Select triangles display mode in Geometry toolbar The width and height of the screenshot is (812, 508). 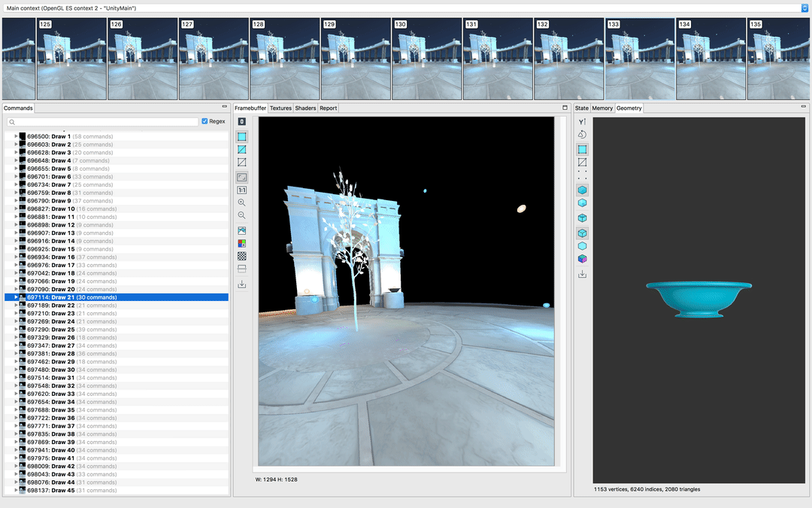pyautogui.click(x=582, y=149)
